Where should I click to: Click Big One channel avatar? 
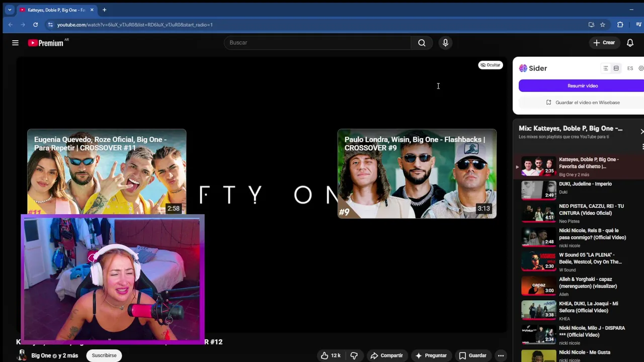pyautogui.click(x=22, y=355)
